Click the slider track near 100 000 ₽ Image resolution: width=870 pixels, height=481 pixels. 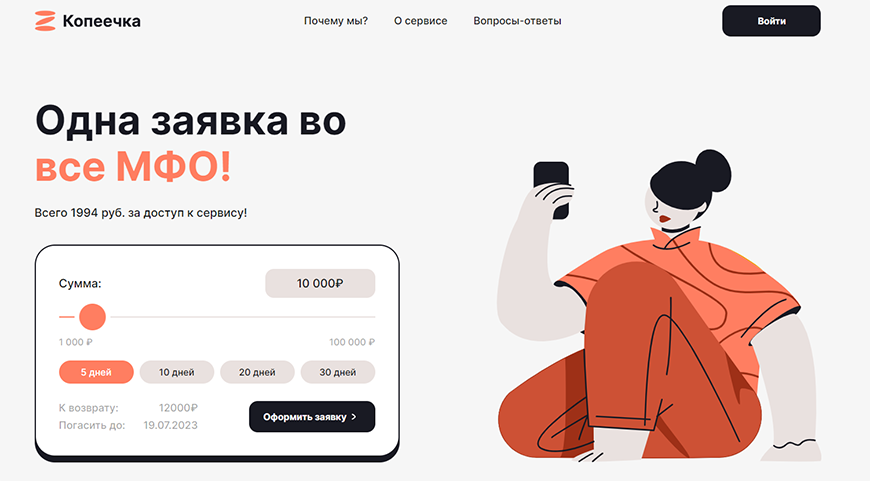(x=366, y=317)
